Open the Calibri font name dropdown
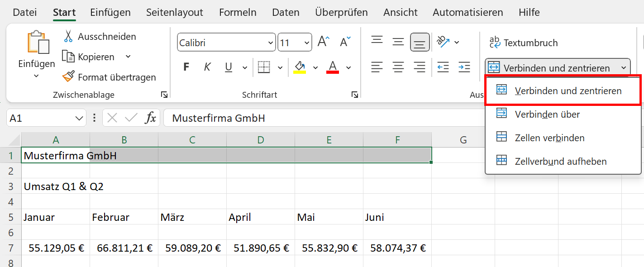This screenshot has width=644, height=267. coord(271,43)
